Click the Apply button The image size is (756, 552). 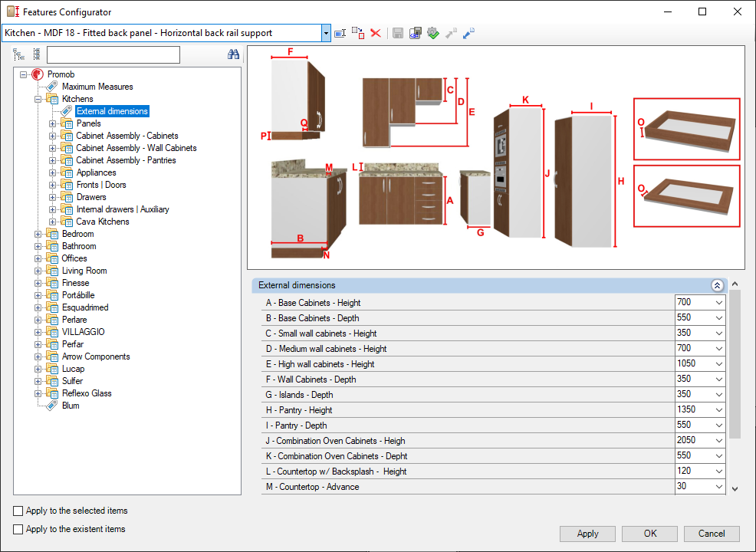[x=587, y=534]
